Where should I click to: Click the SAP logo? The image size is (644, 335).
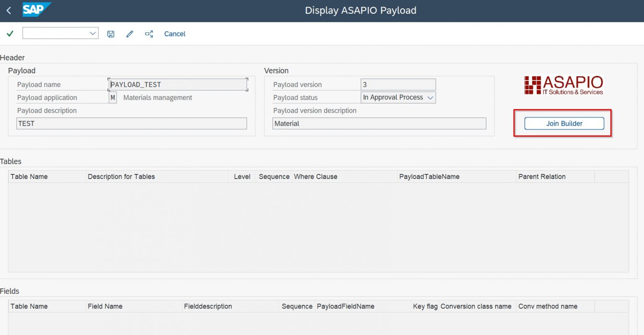[37, 9]
